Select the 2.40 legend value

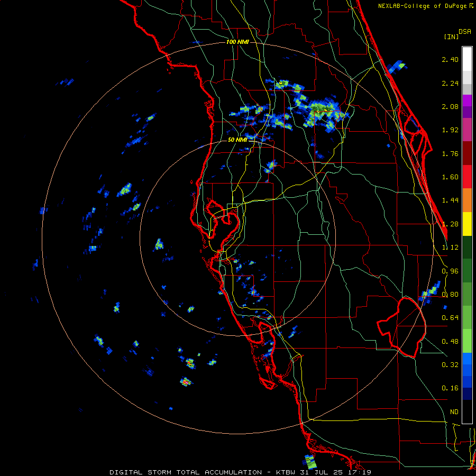[450, 59]
